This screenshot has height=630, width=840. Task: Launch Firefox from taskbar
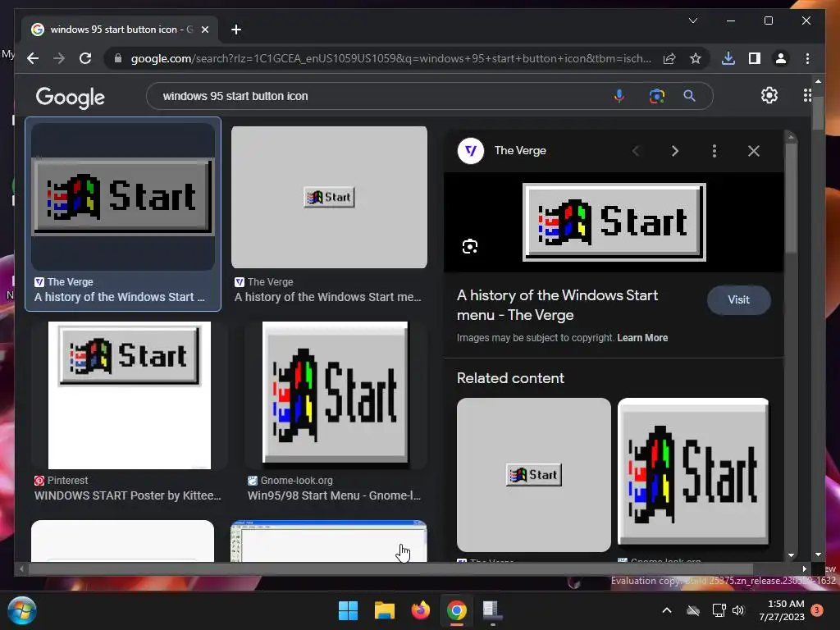[421, 610]
